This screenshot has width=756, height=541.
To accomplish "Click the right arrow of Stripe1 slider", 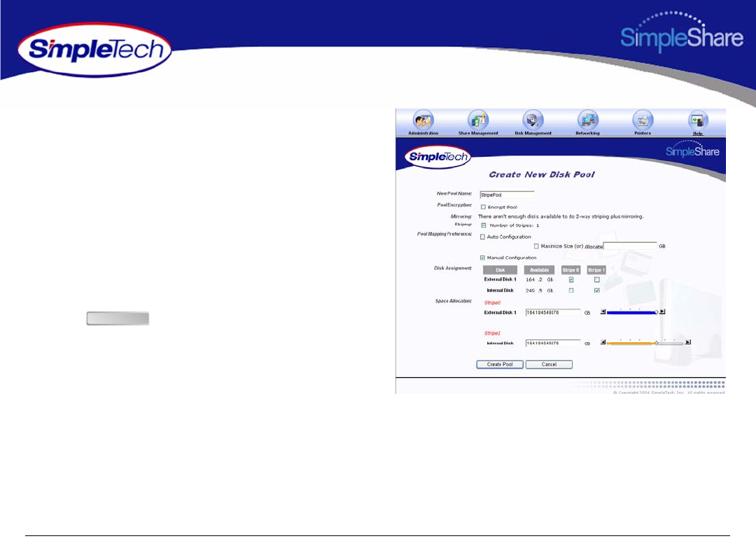I will [688, 342].
